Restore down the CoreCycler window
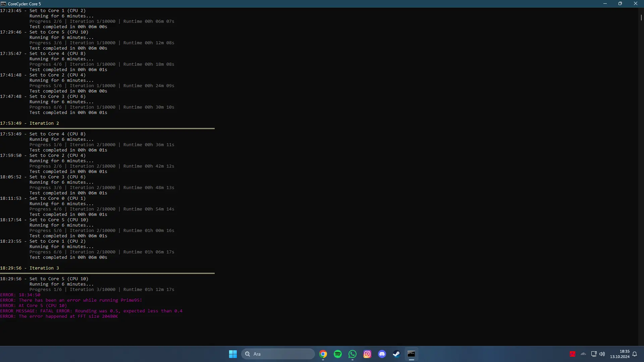644x362 pixels. click(x=620, y=4)
